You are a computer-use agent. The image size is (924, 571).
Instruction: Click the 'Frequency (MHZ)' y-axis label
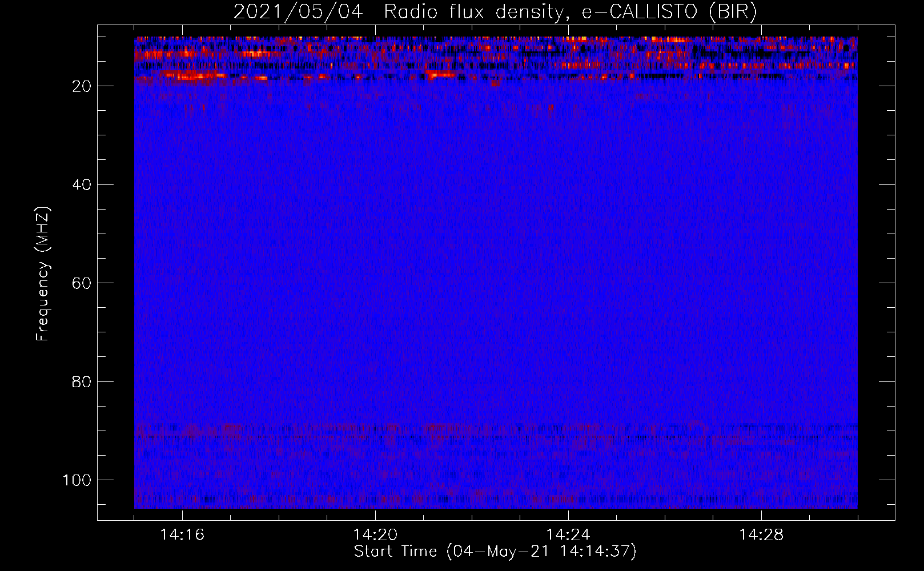click(43, 274)
